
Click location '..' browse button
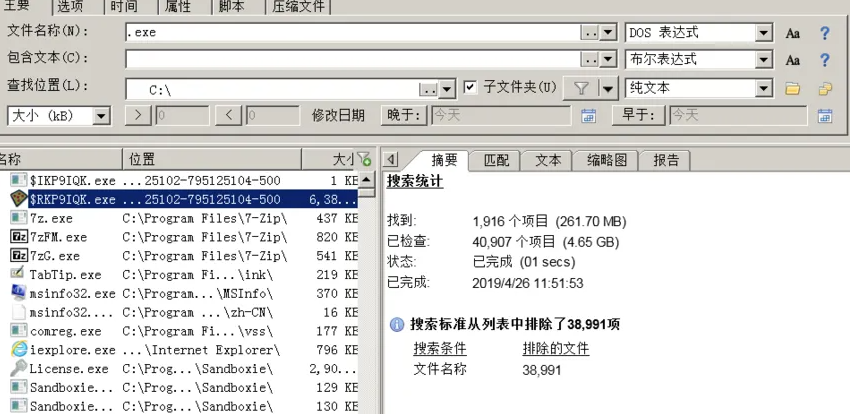tap(429, 90)
